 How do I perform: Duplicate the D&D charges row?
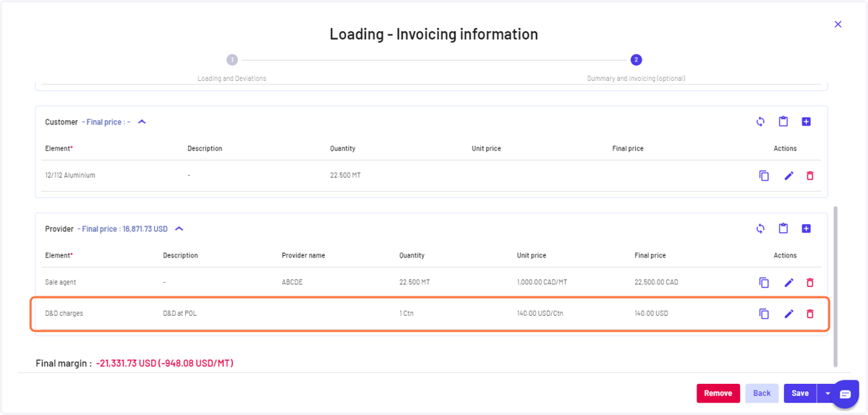(x=764, y=314)
